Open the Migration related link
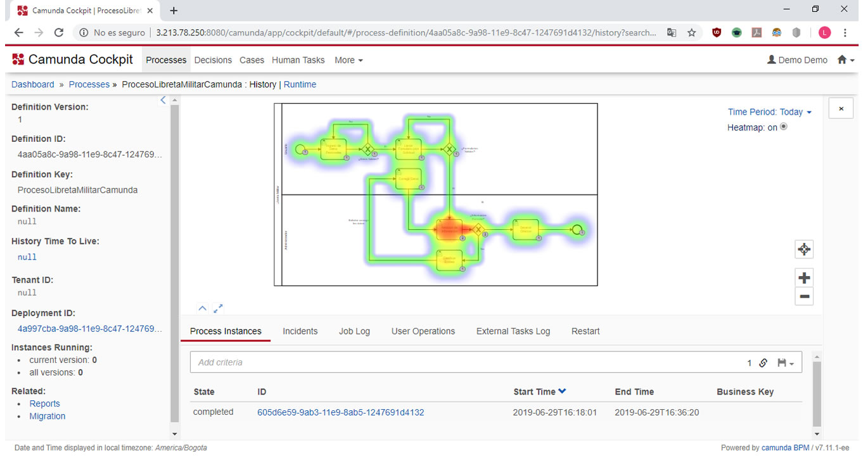The height and width of the screenshot is (456, 868). (48, 416)
